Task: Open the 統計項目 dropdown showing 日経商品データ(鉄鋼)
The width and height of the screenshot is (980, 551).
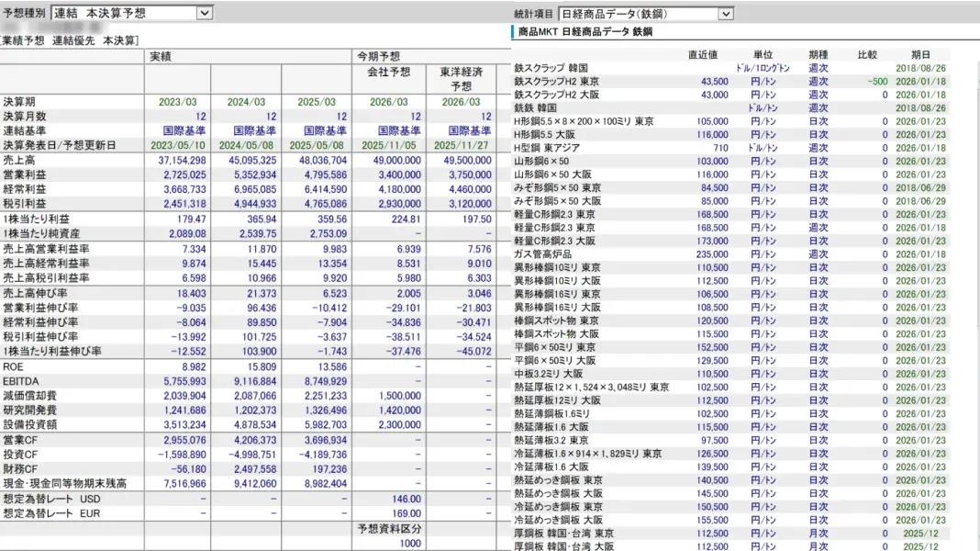Action: 646,14
